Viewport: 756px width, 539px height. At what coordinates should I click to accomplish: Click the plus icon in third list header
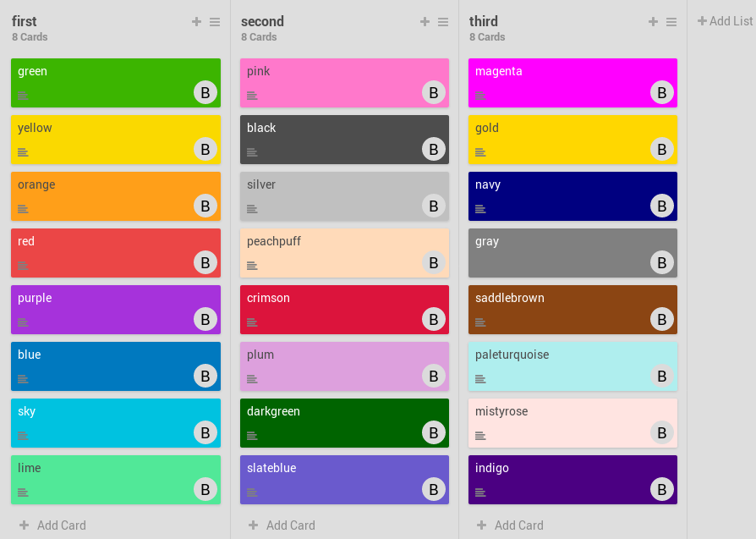click(x=653, y=22)
